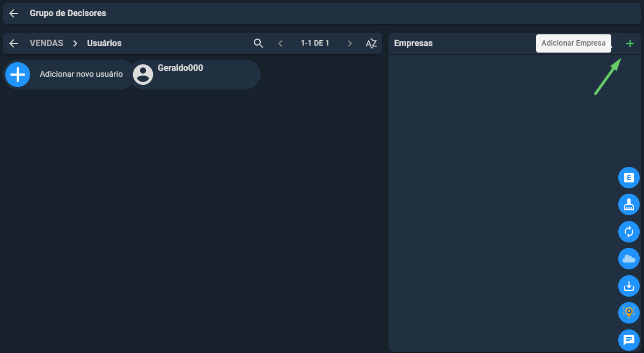Click the back arrow beside VENDAS
644x353 pixels.
[x=14, y=43]
